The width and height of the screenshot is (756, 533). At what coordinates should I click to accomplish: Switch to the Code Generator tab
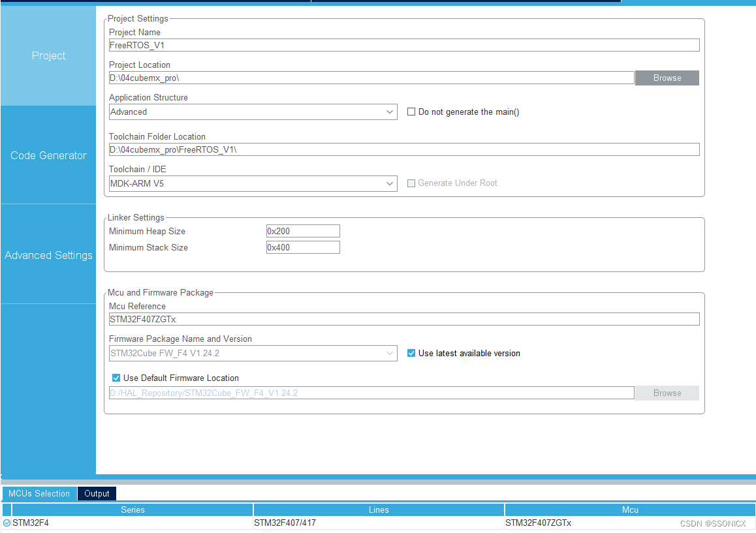pyautogui.click(x=48, y=155)
